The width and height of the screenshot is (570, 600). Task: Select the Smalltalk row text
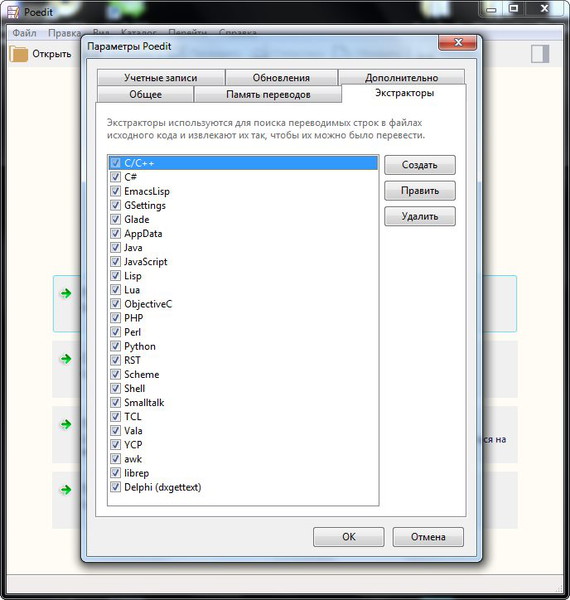point(144,403)
